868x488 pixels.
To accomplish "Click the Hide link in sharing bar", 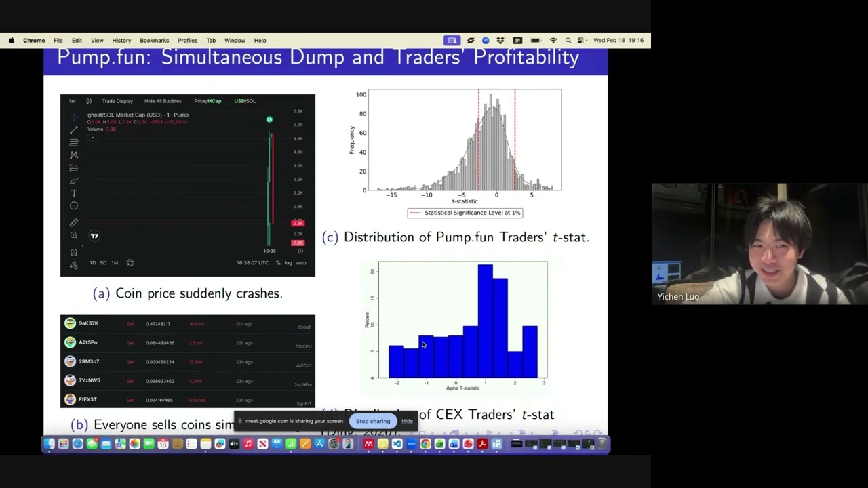I will pyautogui.click(x=407, y=421).
